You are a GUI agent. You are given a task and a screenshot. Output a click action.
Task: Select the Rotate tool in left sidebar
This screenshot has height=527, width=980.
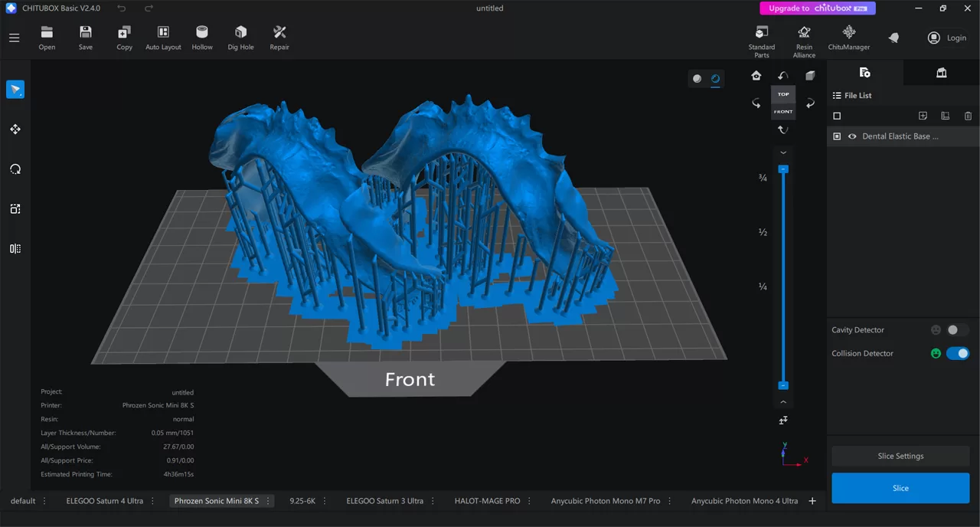pyautogui.click(x=15, y=169)
